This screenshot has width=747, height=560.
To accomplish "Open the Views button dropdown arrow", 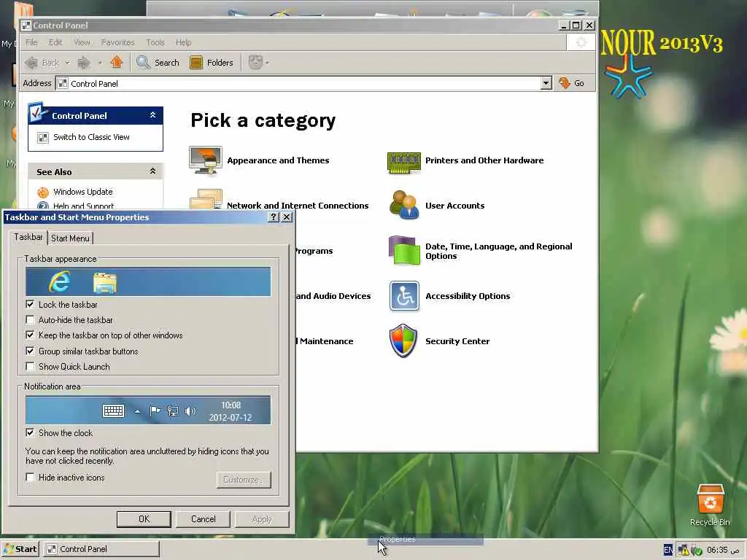I will (x=267, y=63).
